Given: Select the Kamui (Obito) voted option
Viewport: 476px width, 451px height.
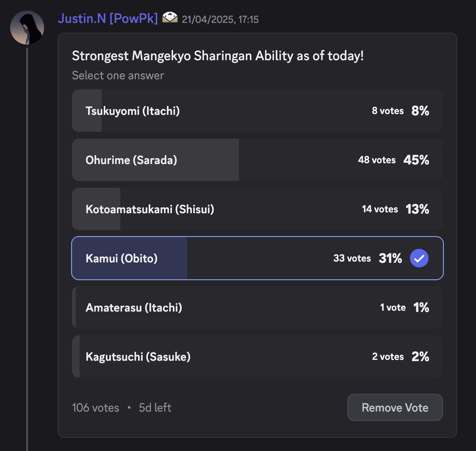Looking at the screenshot, I should point(257,258).
